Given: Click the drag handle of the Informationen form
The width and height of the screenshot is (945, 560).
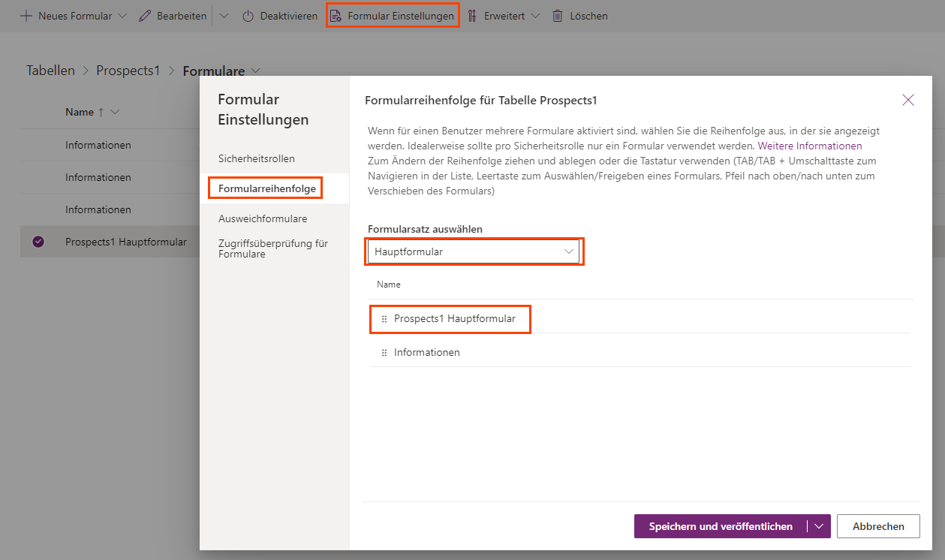Looking at the screenshot, I should 384,352.
